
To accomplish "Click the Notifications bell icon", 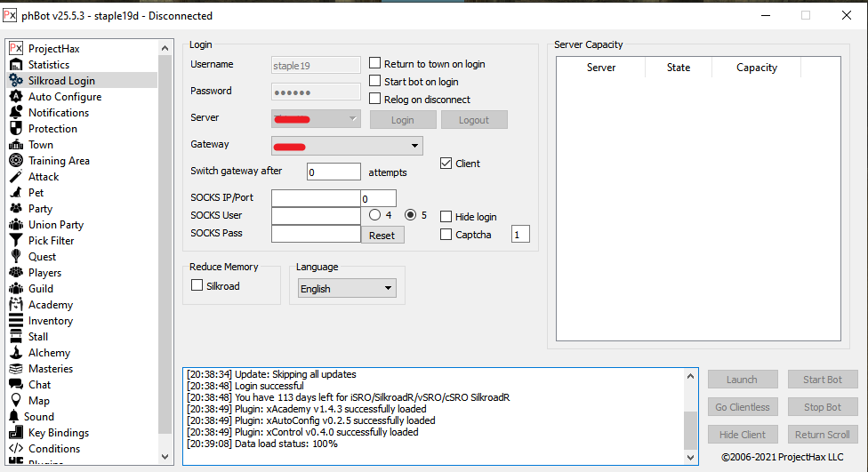I will 15,113.
